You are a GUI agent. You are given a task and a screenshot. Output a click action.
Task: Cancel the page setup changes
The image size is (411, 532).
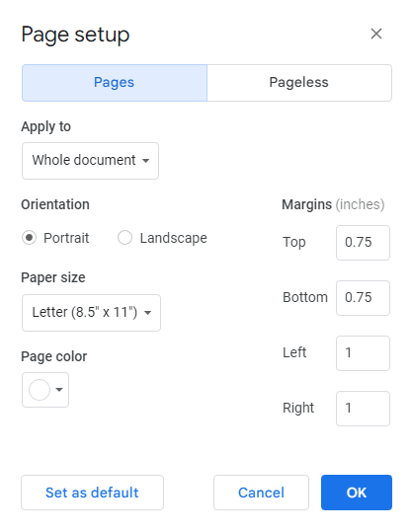pos(261,493)
